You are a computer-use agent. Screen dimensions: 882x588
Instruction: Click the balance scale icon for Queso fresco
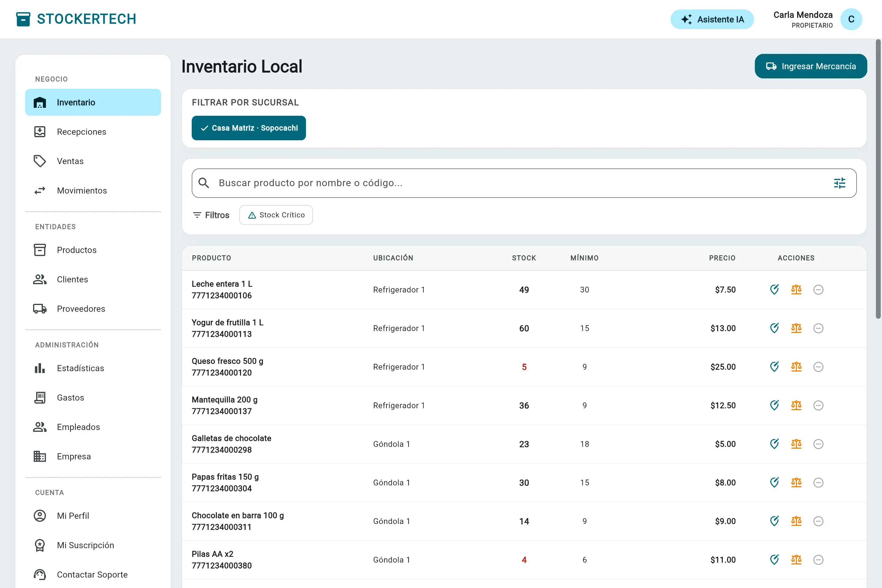click(796, 367)
